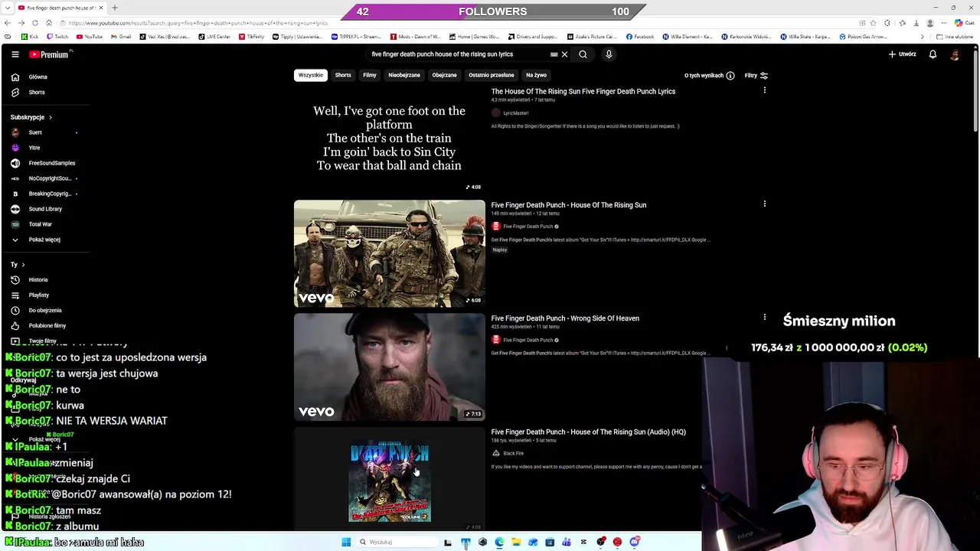This screenshot has height=551, width=980.
Task: Open album cover Audio HQ thumbnail
Action: point(389,480)
